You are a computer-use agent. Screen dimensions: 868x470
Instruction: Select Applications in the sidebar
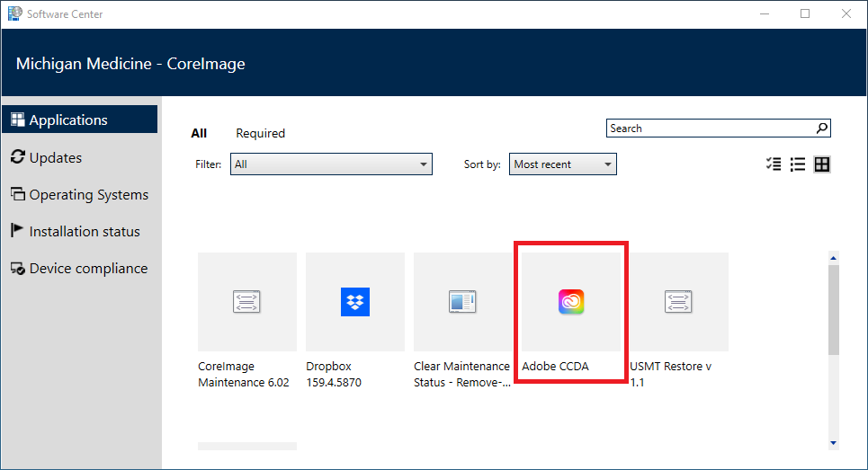pos(68,120)
